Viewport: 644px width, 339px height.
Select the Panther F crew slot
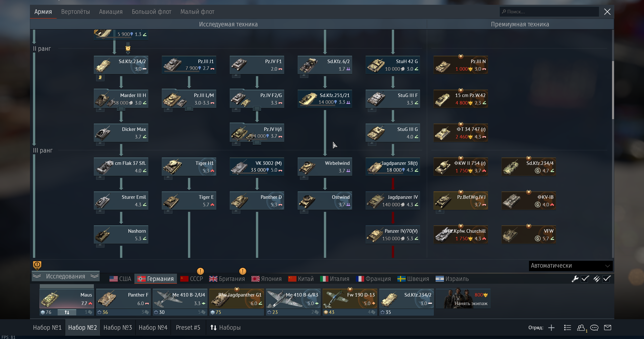tap(123, 299)
